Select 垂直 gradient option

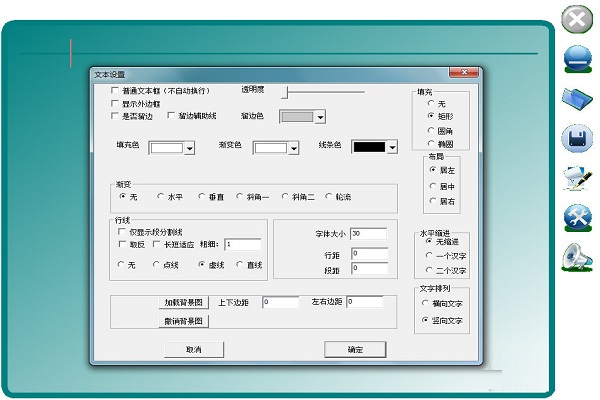click(x=201, y=196)
